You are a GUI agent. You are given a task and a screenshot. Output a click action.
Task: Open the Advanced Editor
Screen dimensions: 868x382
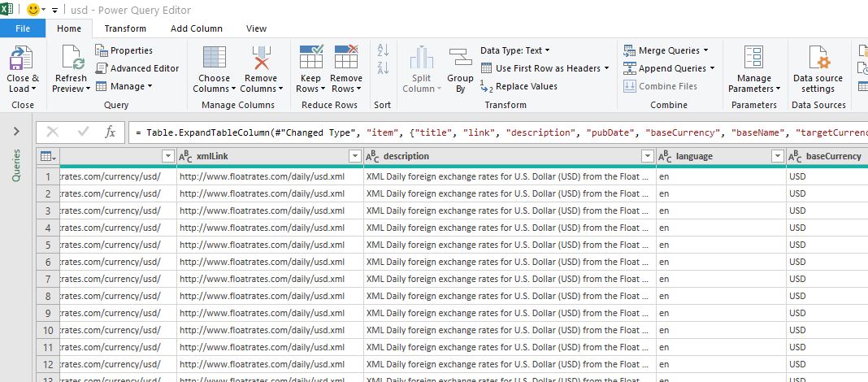point(137,68)
